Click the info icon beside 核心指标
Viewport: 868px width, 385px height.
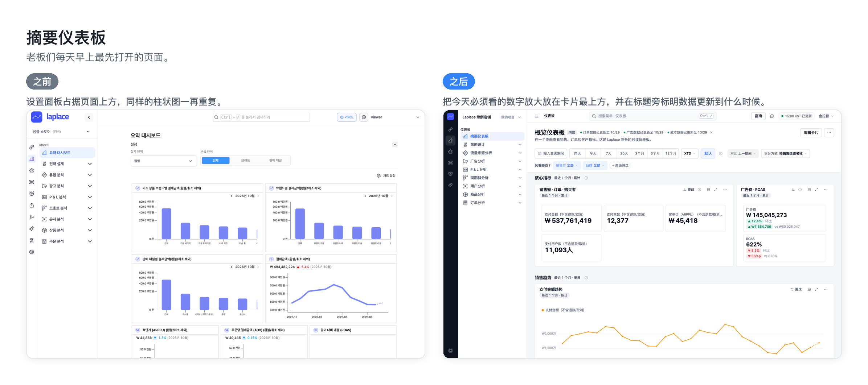pos(586,178)
